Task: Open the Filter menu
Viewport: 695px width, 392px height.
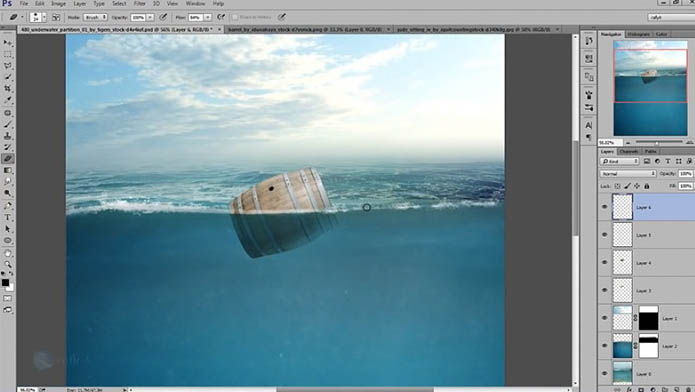Action: pyautogui.click(x=140, y=4)
